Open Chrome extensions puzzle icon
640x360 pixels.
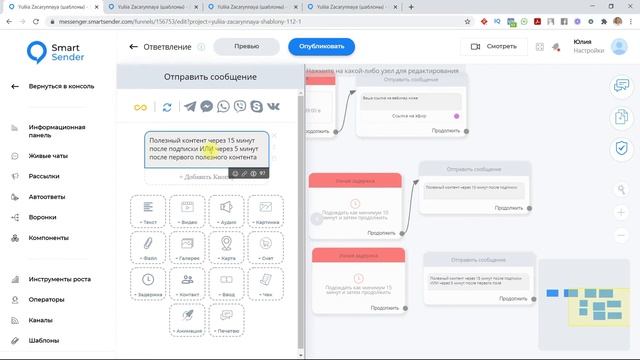point(604,22)
